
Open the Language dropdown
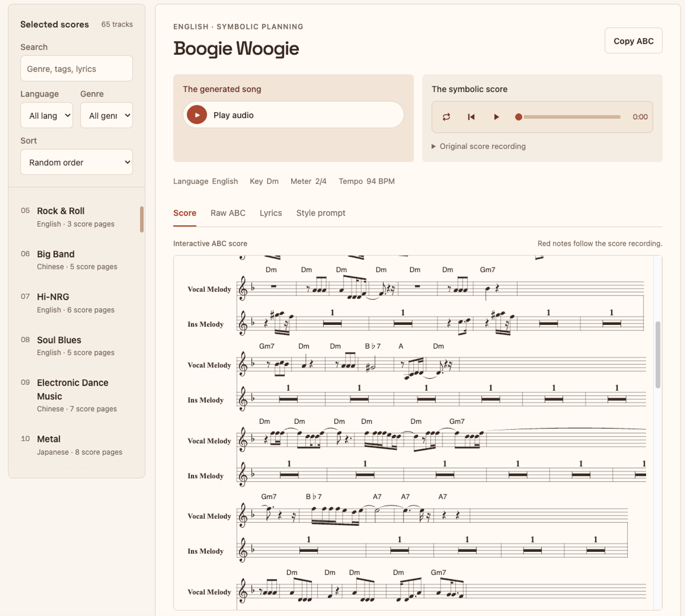pos(47,115)
